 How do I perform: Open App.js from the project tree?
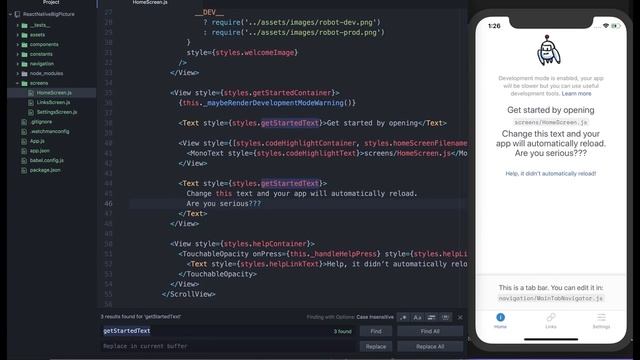click(x=37, y=141)
